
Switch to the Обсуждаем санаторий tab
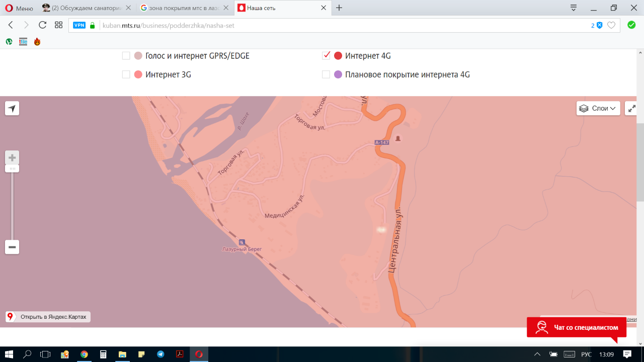click(87, 8)
